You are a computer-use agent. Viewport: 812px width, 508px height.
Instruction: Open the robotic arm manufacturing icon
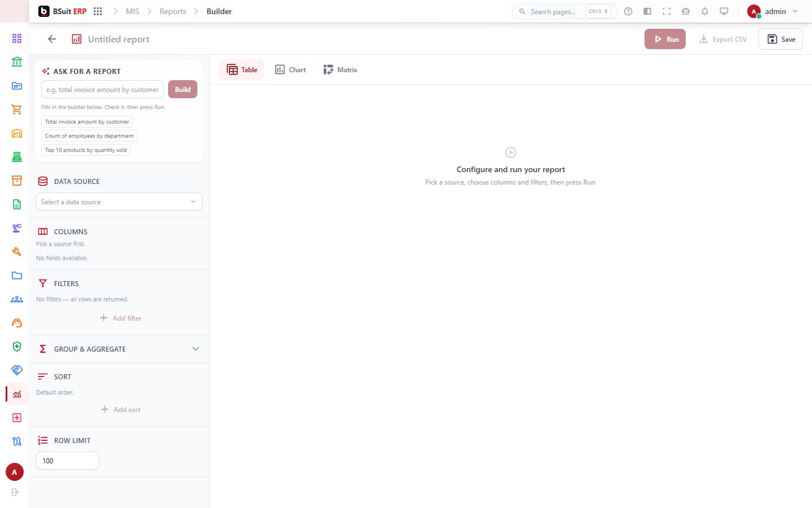(x=17, y=228)
